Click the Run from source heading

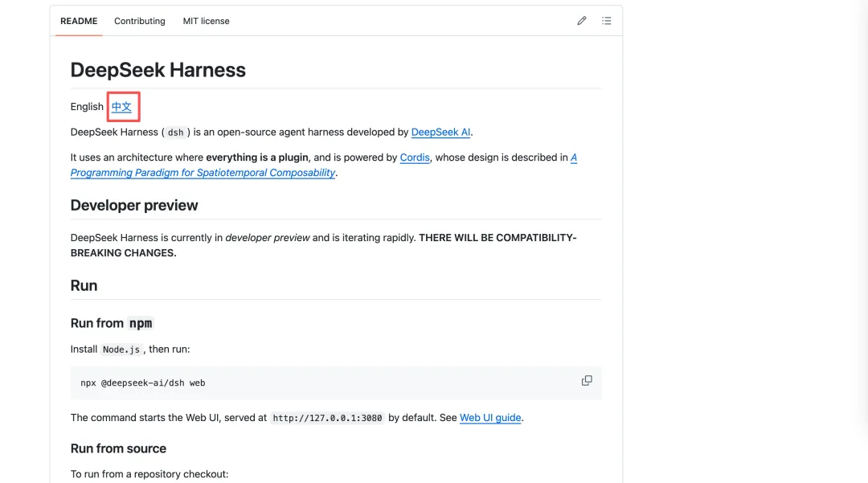pos(118,448)
